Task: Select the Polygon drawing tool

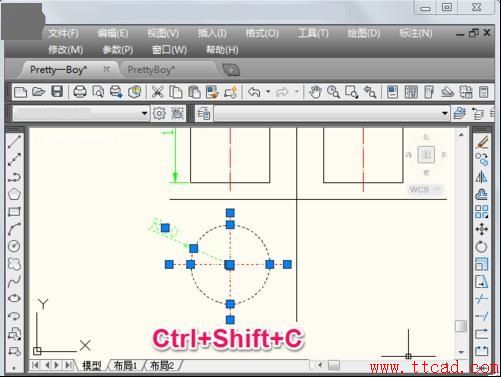Action: [x=14, y=194]
